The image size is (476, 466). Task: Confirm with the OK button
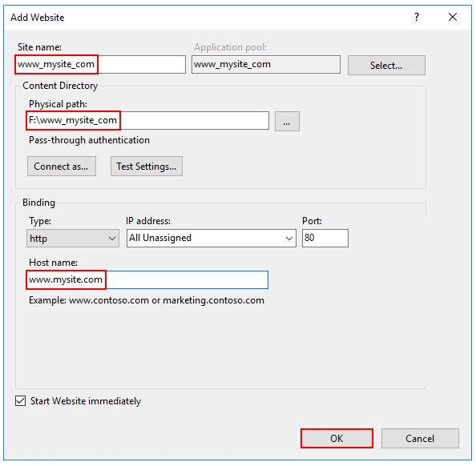click(337, 439)
